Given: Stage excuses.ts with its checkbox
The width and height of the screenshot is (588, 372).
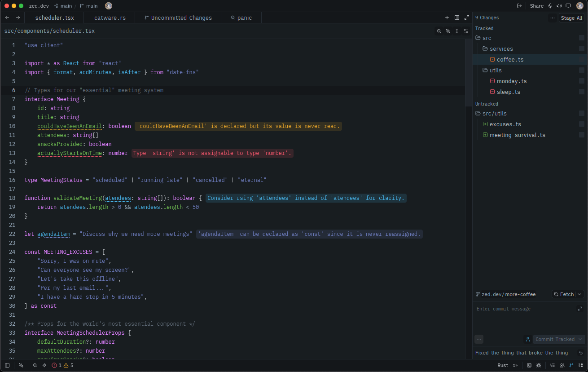Looking at the screenshot, I should click(x=582, y=124).
